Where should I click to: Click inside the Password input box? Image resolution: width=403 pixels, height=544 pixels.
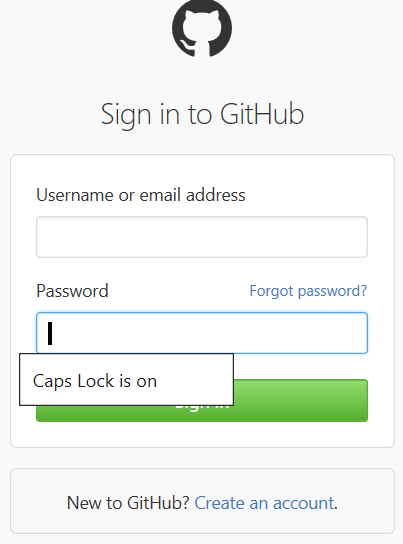pyautogui.click(x=202, y=333)
